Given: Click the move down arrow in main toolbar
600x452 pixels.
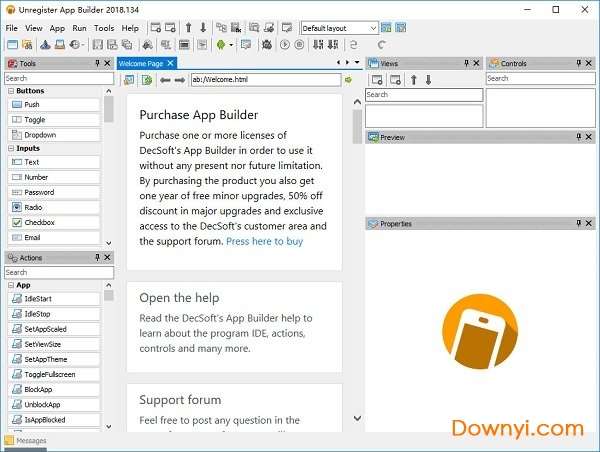Looking at the screenshot, I should 203,28.
